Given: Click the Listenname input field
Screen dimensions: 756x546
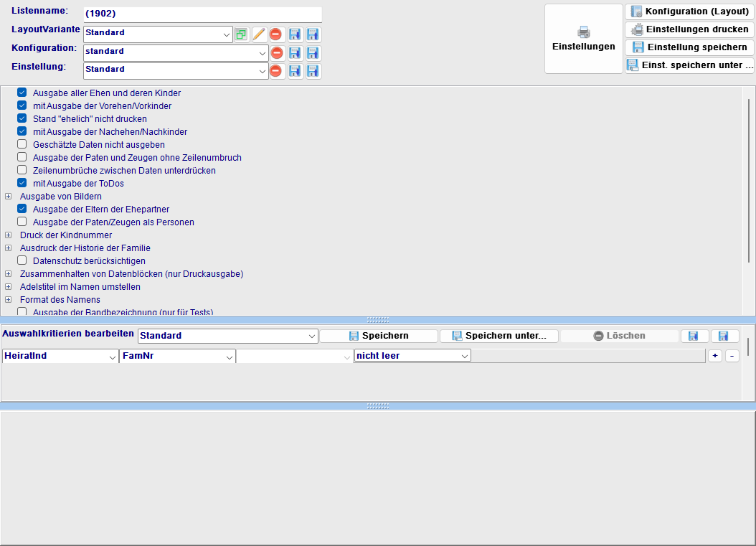Looking at the screenshot, I should point(202,14).
